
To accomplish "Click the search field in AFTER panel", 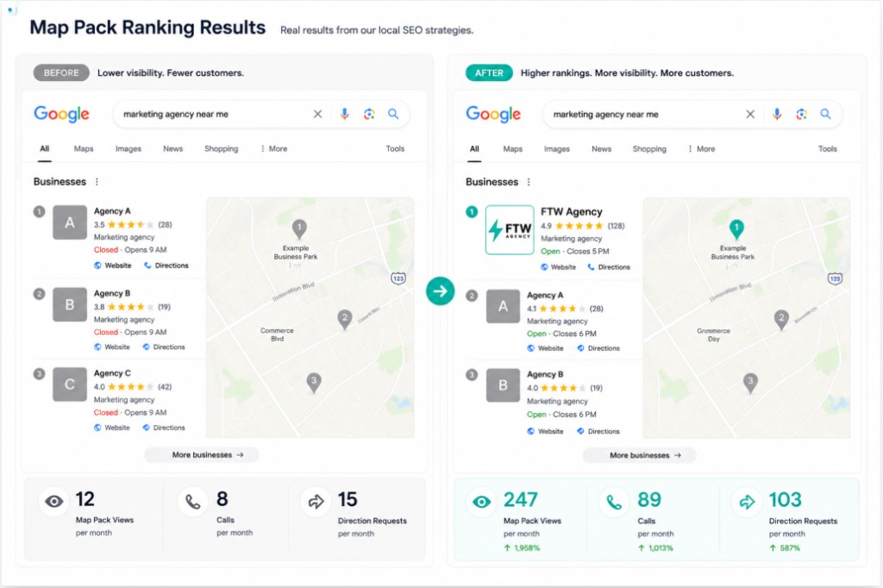I will pos(692,115).
